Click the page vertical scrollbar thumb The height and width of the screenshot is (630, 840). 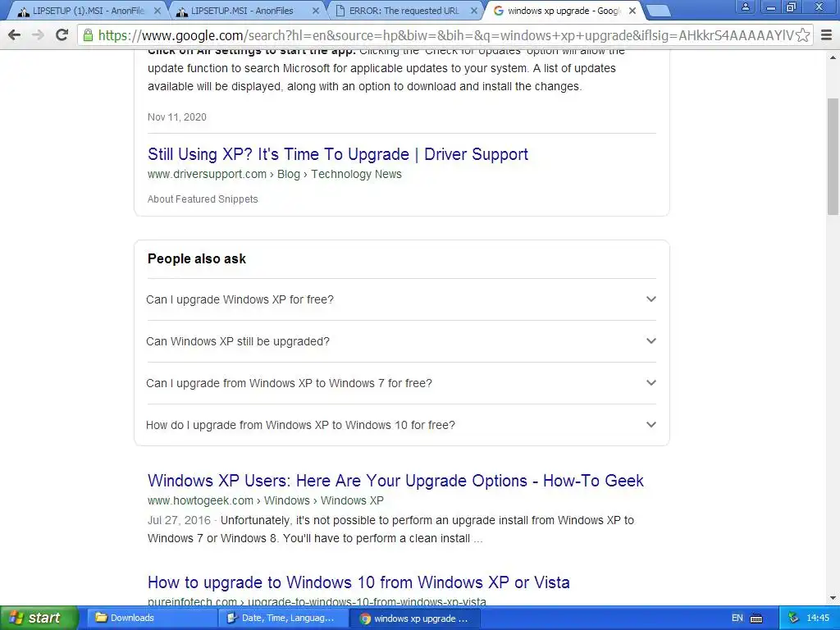click(x=833, y=156)
